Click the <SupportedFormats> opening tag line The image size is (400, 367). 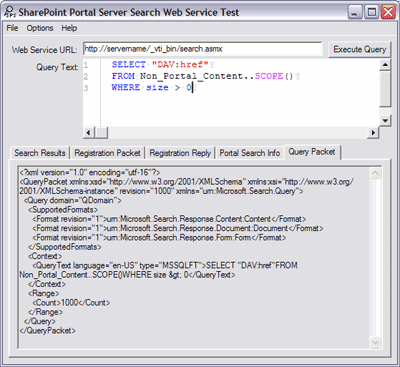[63, 210]
